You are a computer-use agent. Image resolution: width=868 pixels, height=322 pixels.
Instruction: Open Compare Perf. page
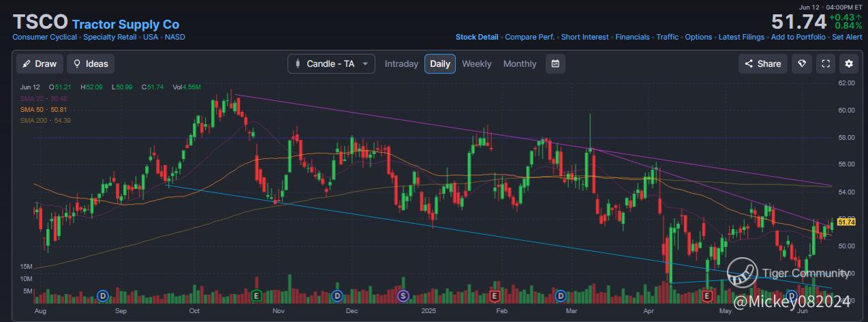530,37
